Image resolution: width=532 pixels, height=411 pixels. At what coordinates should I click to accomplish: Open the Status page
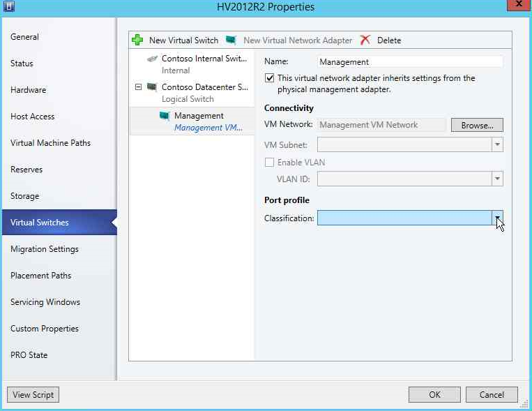pyautogui.click(x=22, y=63)
